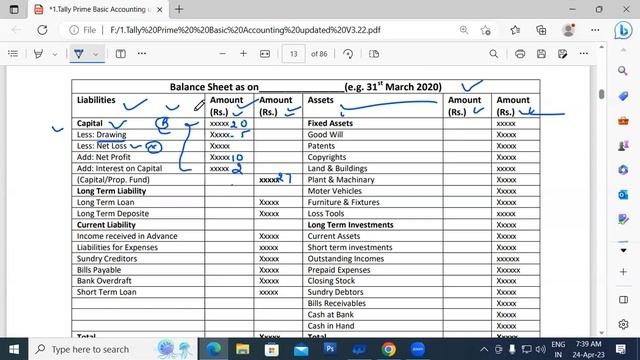Open the sidebar Search icon

click(x=623, y=71)
